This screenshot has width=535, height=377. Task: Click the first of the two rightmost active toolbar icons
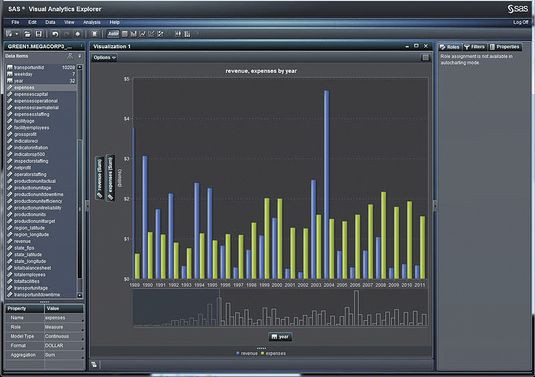[178, 34]
